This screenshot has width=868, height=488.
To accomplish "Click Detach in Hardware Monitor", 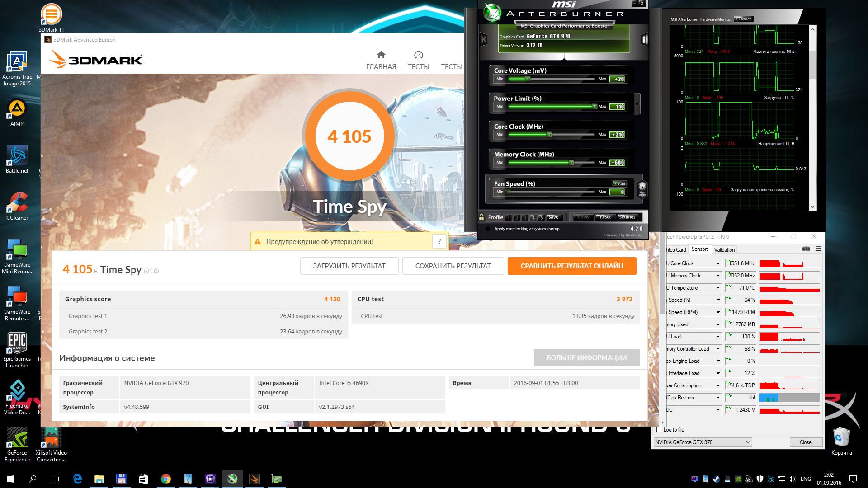I will (744, 19).
